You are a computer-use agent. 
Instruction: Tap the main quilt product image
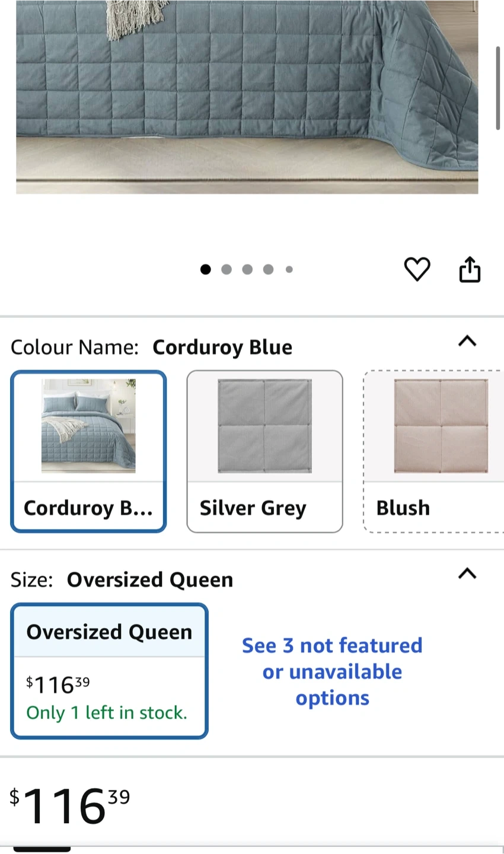tap(247, 89)
